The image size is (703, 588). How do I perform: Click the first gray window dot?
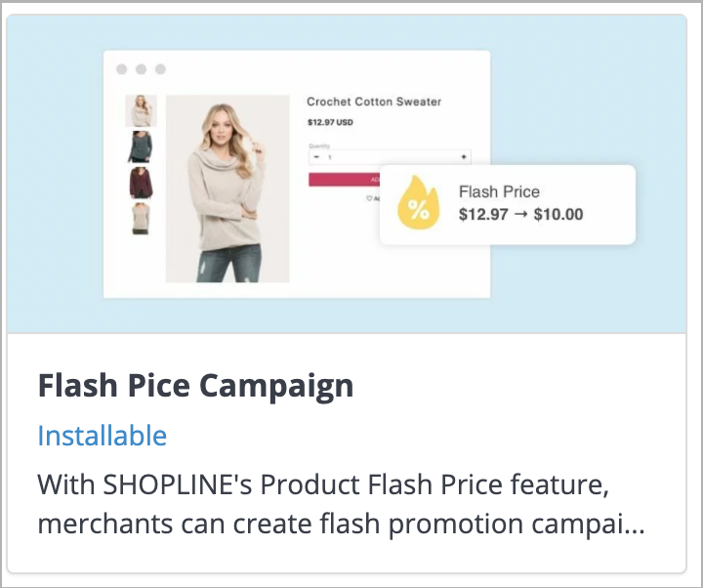tap(121, 69)
